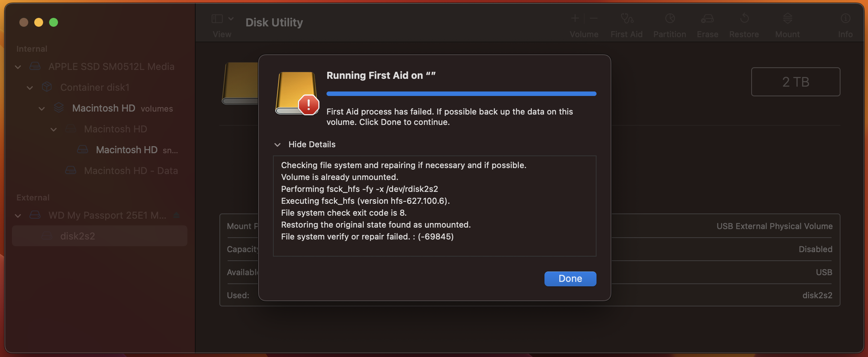
Task: Select the Macintosh HD snapshot entry
Action: (126, 150)
